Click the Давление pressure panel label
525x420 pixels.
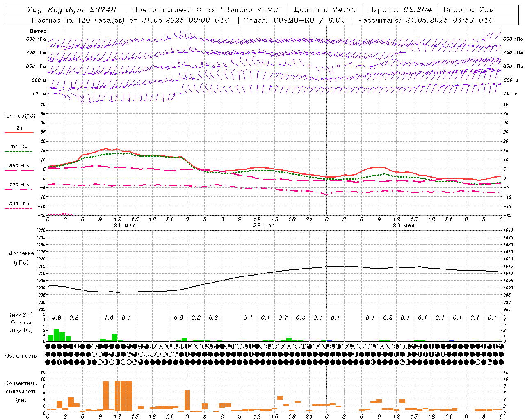[21, 253]
